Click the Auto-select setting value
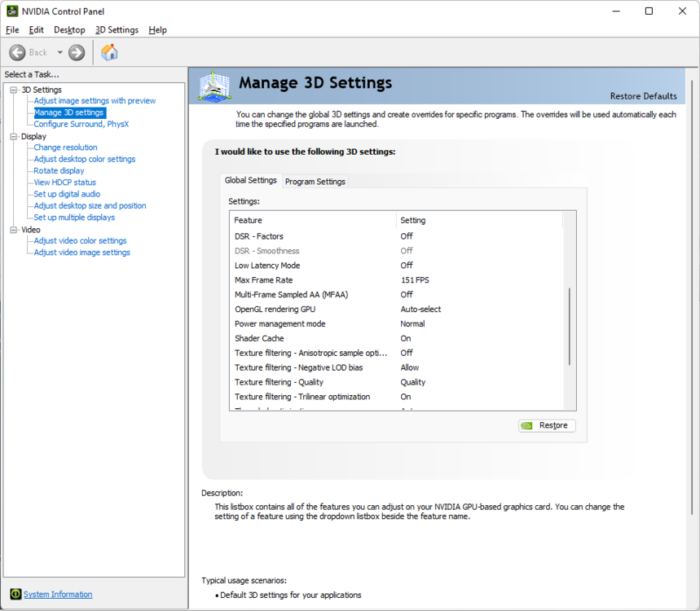700x611 pixels. tap(420, 310)
